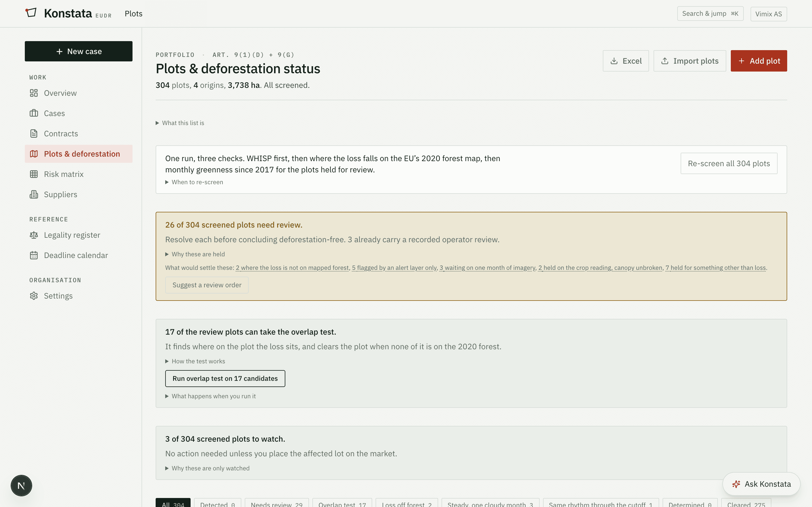Open Settings via gear icon
The width and height of the screenshot is (812, 507).
click(x=34, y=296)
